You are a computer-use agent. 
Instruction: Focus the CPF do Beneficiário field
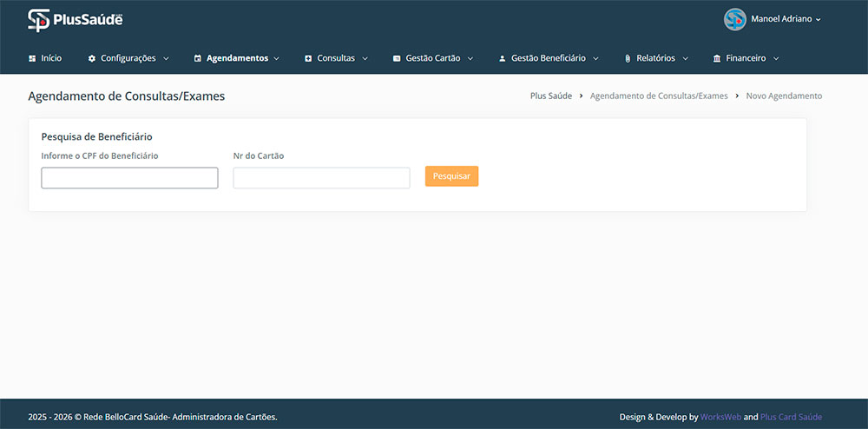tap(129, 178)
